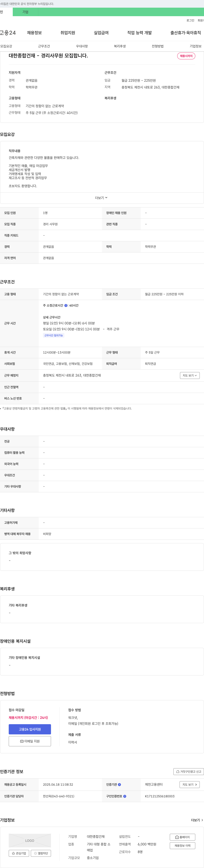Screen dimensions: 204x868
Task: Jump to the 우대사항 section tab
Action: [x=82, y=46]
